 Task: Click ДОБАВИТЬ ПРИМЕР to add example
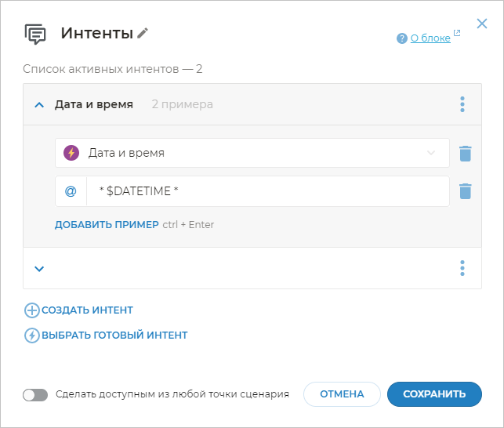107,225
